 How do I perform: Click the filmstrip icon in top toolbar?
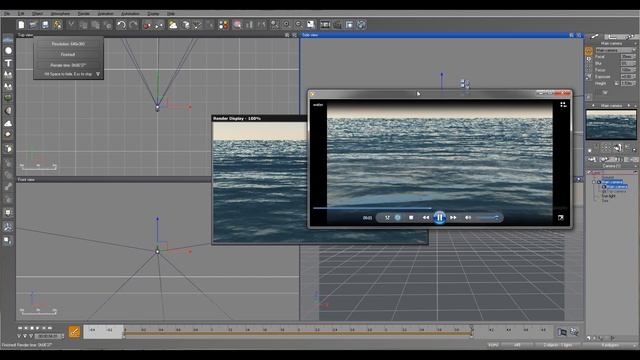click(x=325, y=25)
